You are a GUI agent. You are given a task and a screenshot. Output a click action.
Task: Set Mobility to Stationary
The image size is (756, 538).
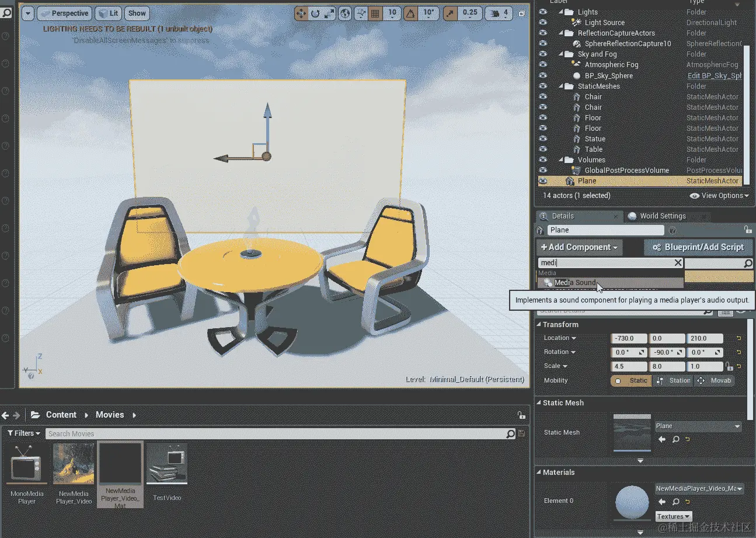click(x=673, y=380)
